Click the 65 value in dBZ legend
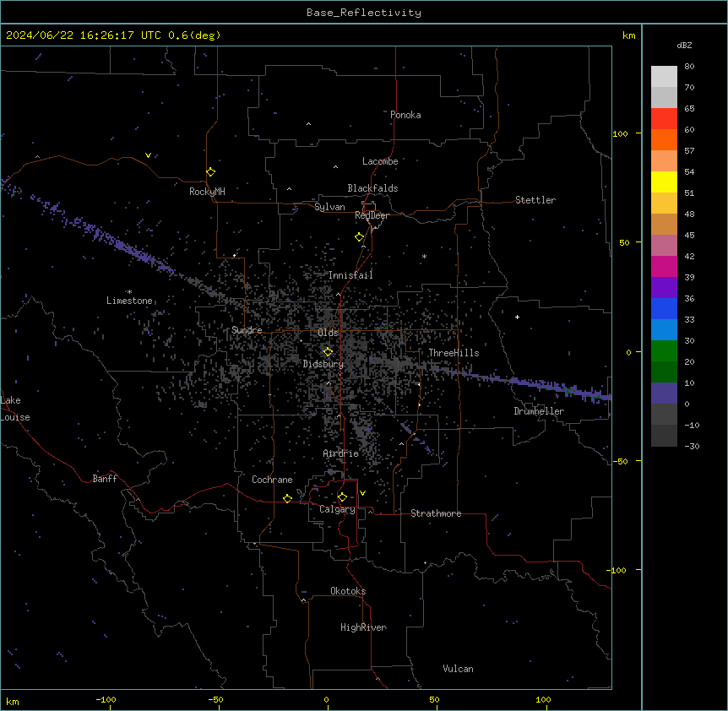The height and width of the screenshot is (711, 728). tap(689, 109)
